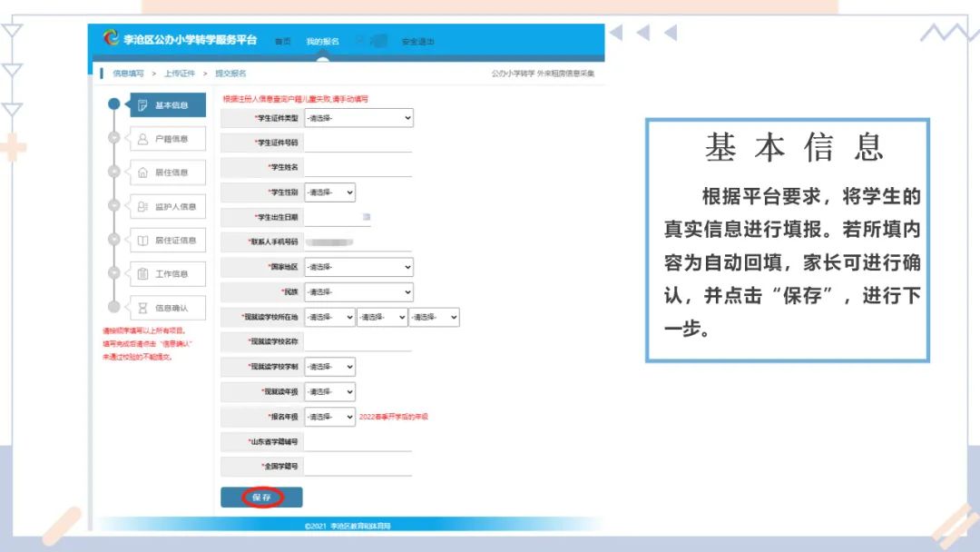
Task: Click the filled step circle beside 基本信息
Action: (113, 103)
